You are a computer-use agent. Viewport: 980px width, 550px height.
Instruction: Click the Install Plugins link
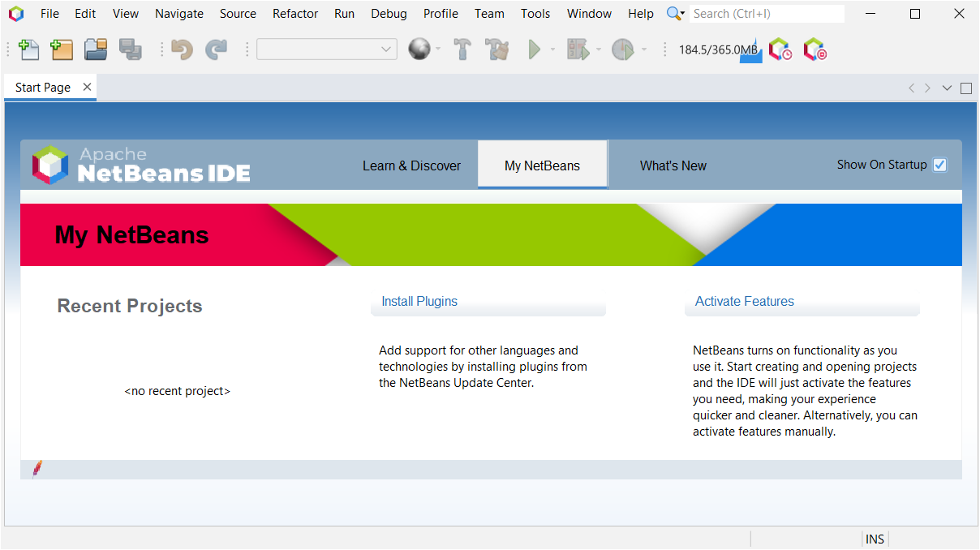pyautogui.click(x=419, y=301)
